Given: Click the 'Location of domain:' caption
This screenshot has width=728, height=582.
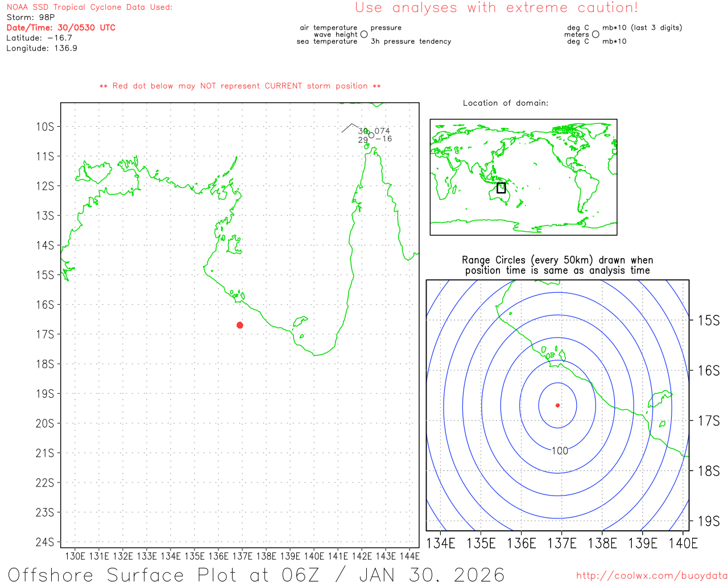Looking at the screenshot, I should (x=506, y=103).
